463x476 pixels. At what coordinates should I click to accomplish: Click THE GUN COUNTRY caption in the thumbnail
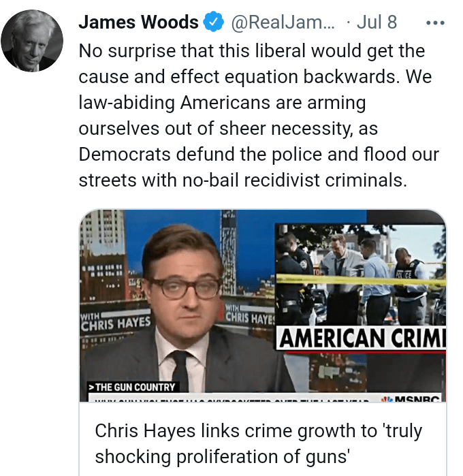(132, 387)
